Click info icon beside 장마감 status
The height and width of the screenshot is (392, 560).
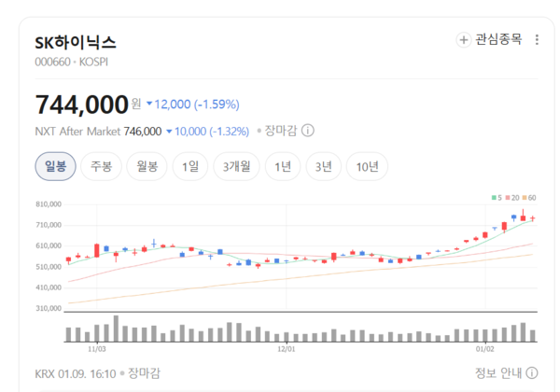(308, 132)
